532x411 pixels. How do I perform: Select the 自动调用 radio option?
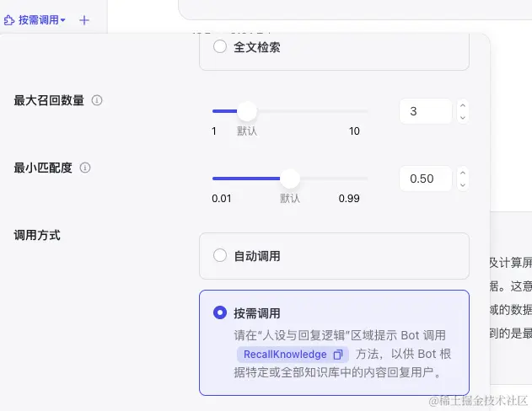(221, 255)
